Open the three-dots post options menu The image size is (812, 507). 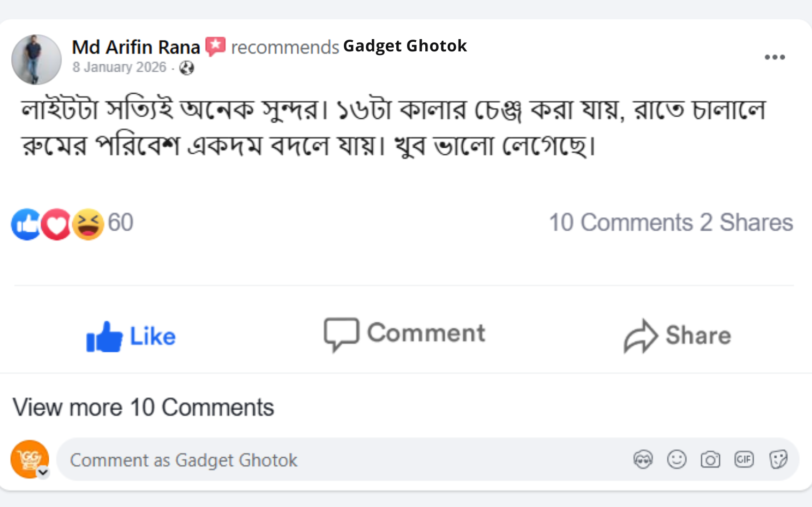(775, 57)
